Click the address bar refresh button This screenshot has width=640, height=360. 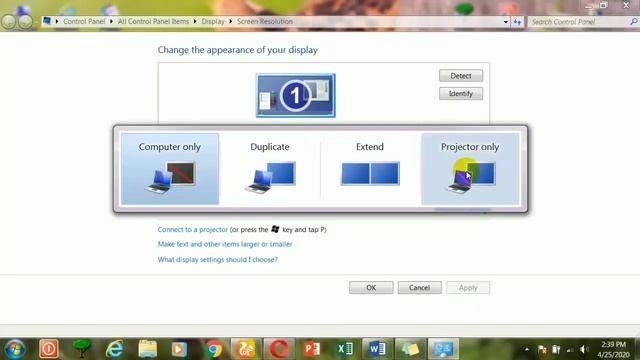[518, 22]
